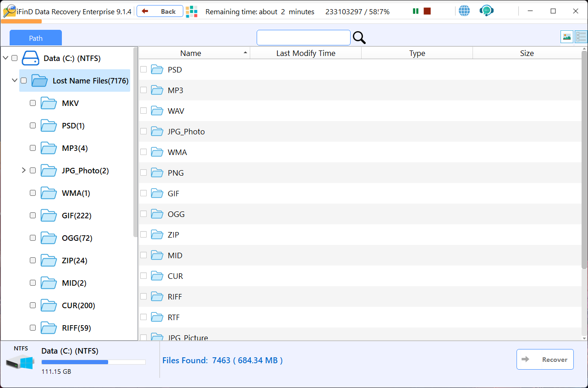Click the Back button
The width and height of the screenshot is (588, 388).
[x=160, y=11]
